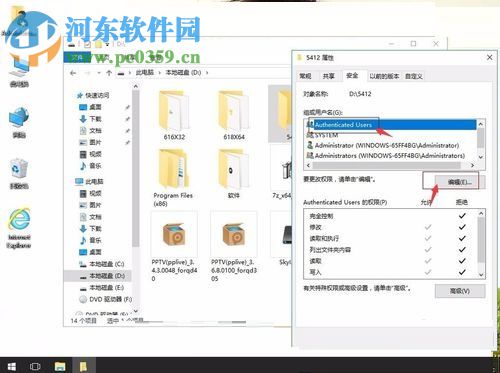This screenshot has width=500, height=373.
Task: Switch to the 以前的版本 tab
Action: coord(384,76)
